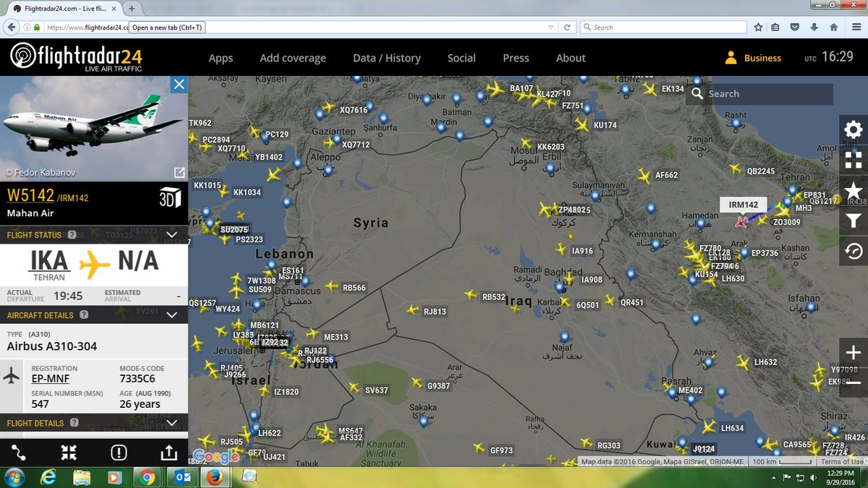Click the grid widgets icon on right

(x=854, y=160)
